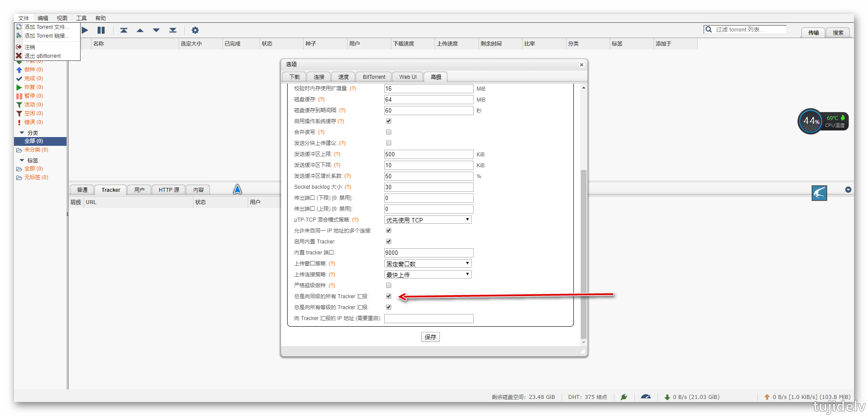Open the 上传窗口策略 dropdown
The image size is (868, 416).
pos(428,264)
